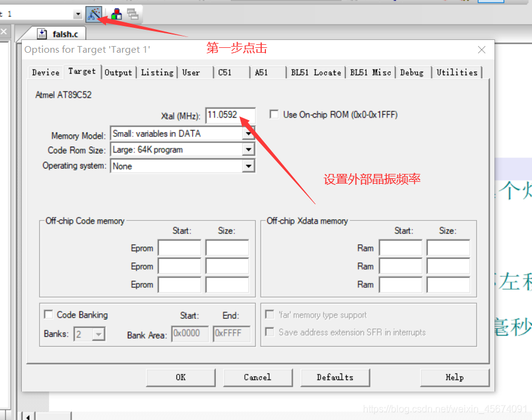Click the Manage Multi-Project Workspace icon
This screenshot has width=532, height=420.
tap(132, 14)
